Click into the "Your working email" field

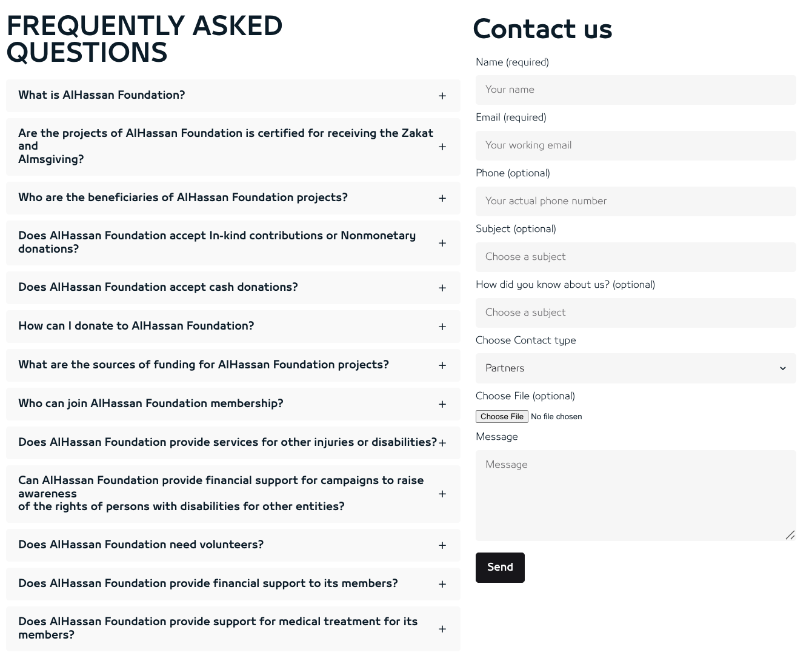point(636,145)
